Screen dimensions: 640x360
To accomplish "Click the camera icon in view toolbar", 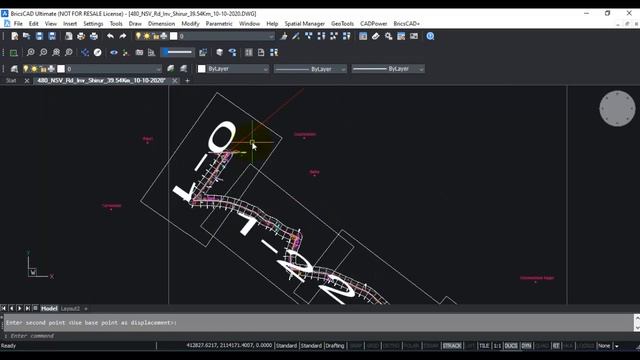I will click(x=139, y=52).
